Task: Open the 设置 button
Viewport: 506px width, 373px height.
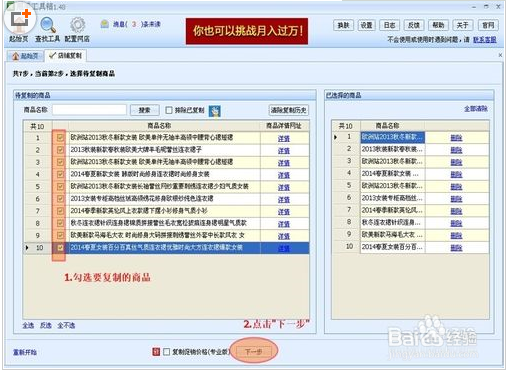Action: [366, 25]
